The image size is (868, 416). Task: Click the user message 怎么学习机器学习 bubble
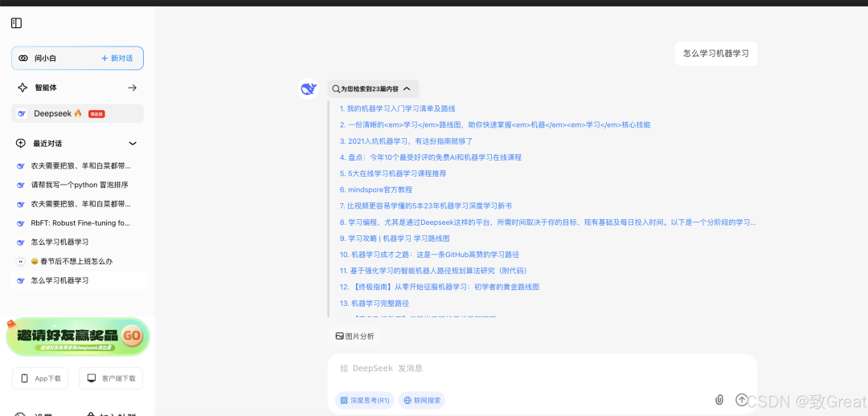(716, 54)
